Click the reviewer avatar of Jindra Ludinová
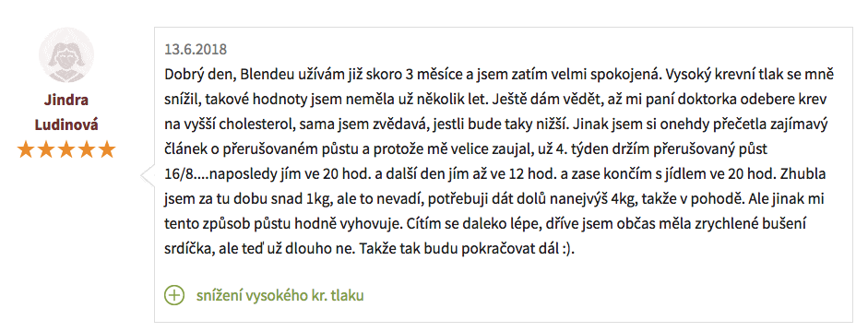The height and width of the screenshot is (332, 868). [x=65, y=54]
